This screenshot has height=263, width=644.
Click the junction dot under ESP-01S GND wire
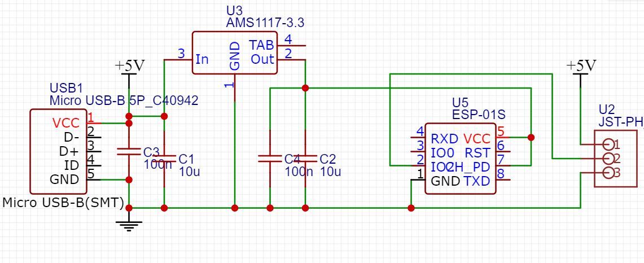click(x=411, y=208)
